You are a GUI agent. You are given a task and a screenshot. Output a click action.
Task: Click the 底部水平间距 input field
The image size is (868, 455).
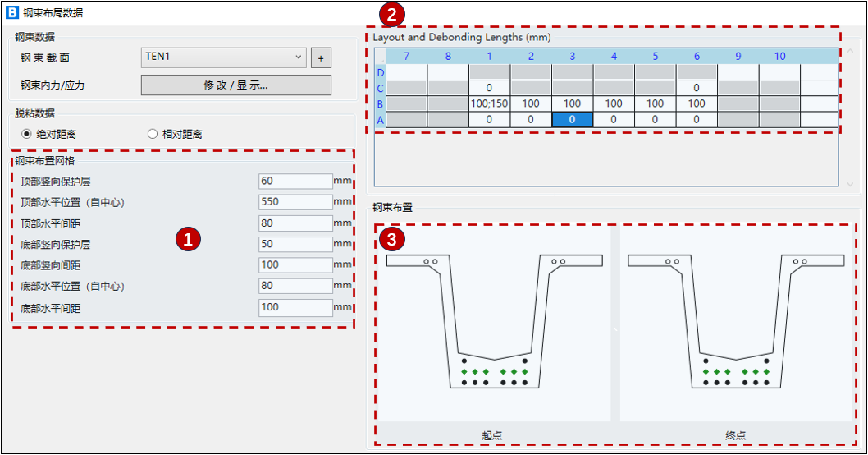point(295,307)
